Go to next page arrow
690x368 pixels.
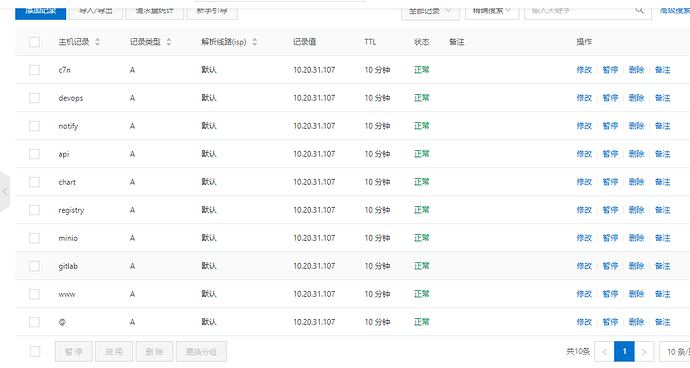click(644, 352)
